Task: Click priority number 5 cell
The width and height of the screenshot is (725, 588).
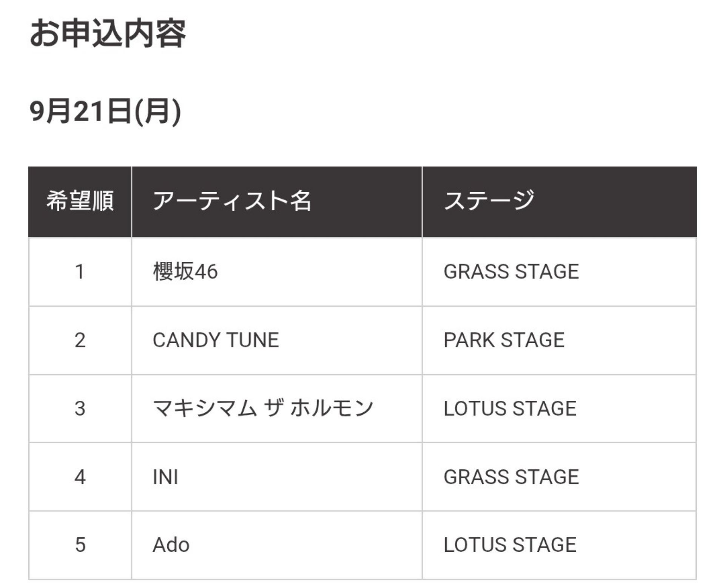Action: point(80,545)
